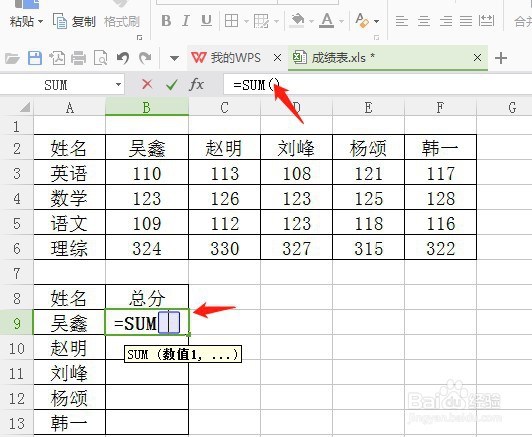This screenshot has width=532, height=437.
Task: Print the spreadsheet
Action: [x=78, y=58]
